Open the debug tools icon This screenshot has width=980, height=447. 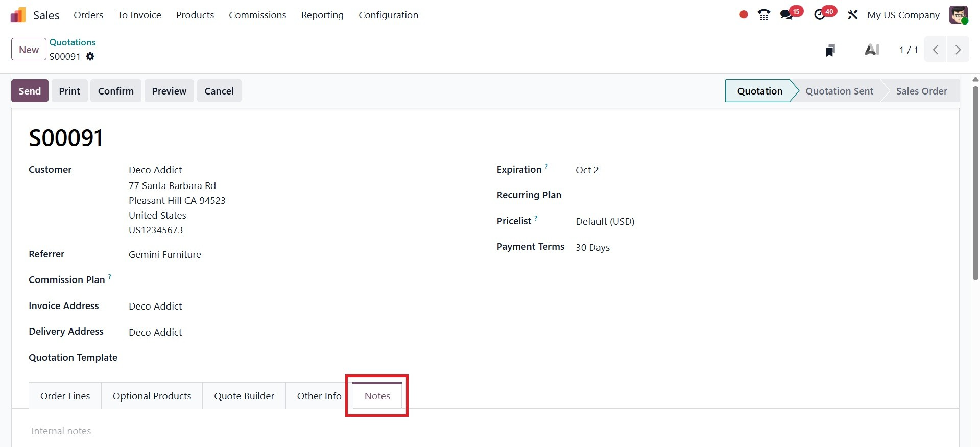pos(852,15)
